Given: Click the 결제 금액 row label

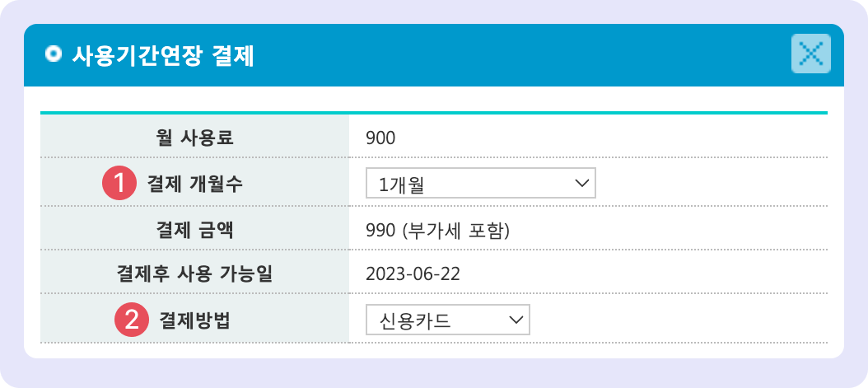Looking at the screenshot, I should [194, 229].
